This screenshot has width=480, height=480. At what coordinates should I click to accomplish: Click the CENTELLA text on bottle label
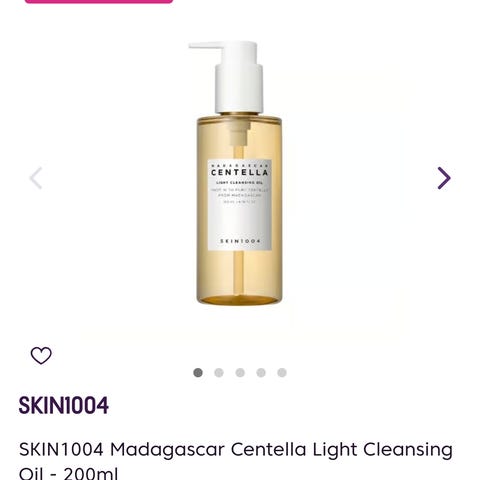point(240,172)
